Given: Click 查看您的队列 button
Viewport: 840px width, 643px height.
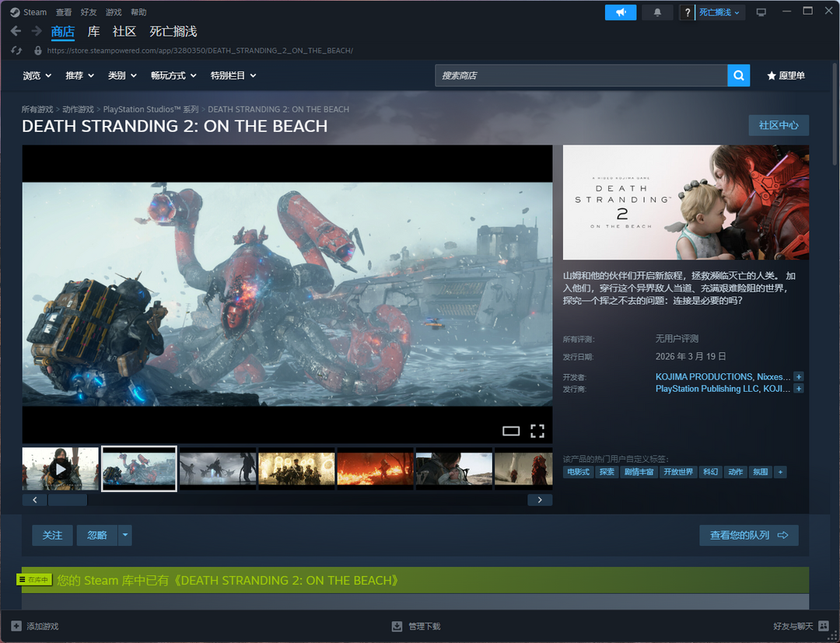Looking at the screenshot, I should tap(748, 535).
